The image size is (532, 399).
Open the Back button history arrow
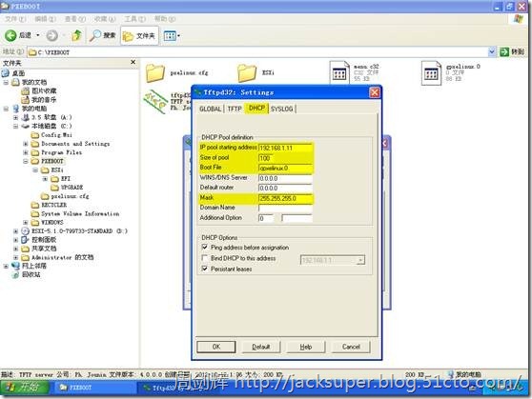(38, 35)
